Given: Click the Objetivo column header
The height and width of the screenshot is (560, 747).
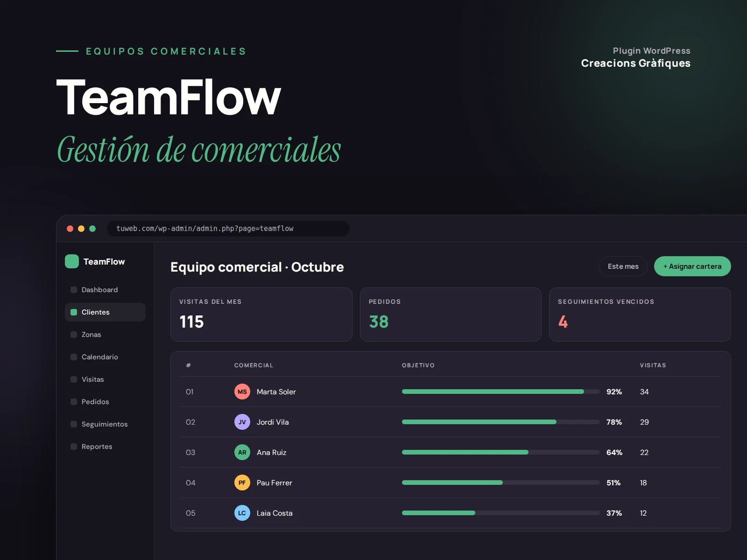Looking at the screenshot, I should [x=418, y=365].
